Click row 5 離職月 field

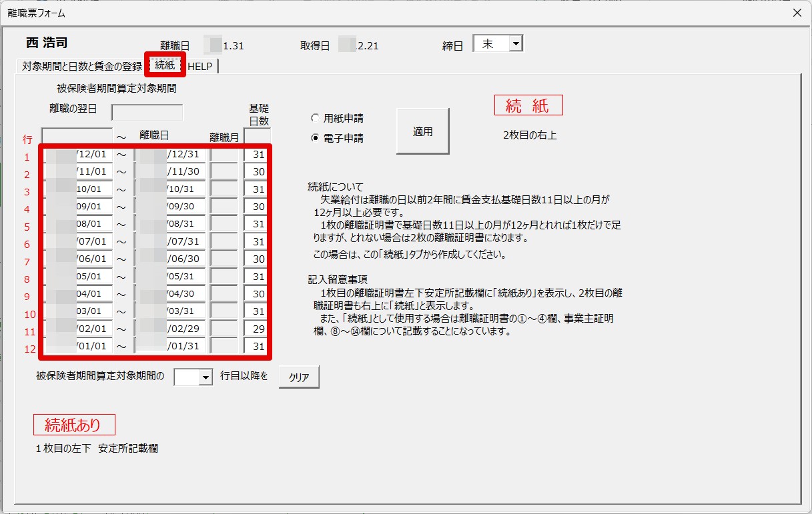[224, 225]
